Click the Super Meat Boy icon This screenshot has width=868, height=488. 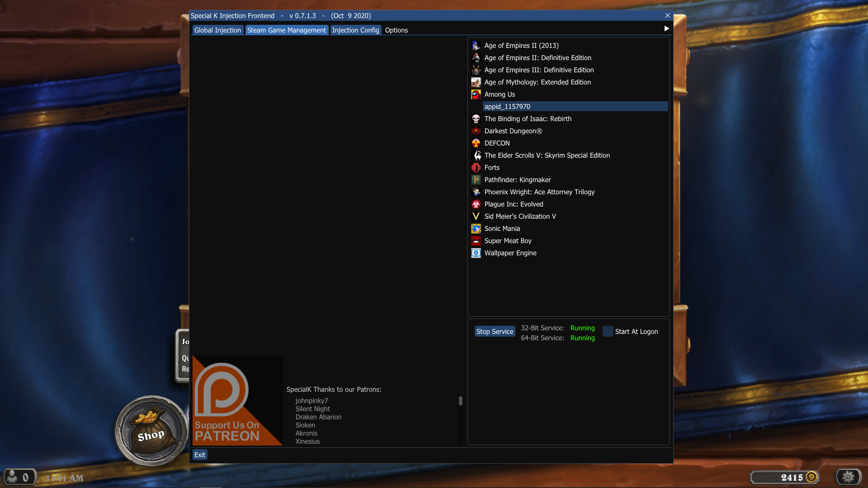point(476,241)
